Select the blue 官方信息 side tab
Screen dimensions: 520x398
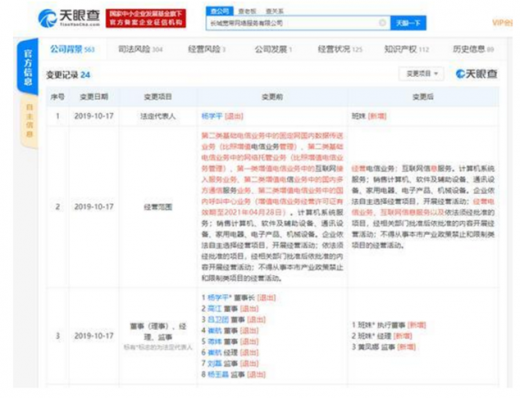[28, 67]
